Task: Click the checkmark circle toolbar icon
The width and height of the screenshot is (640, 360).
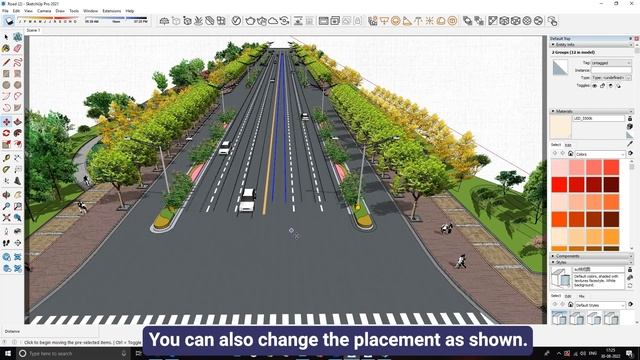Action: pyautogui.click(x=236, y=21)
